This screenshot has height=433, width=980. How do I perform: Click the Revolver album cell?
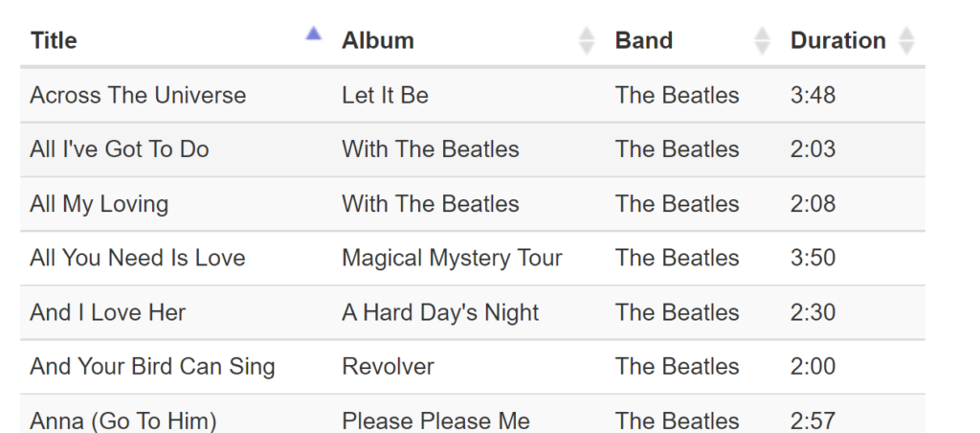point(388,367)
